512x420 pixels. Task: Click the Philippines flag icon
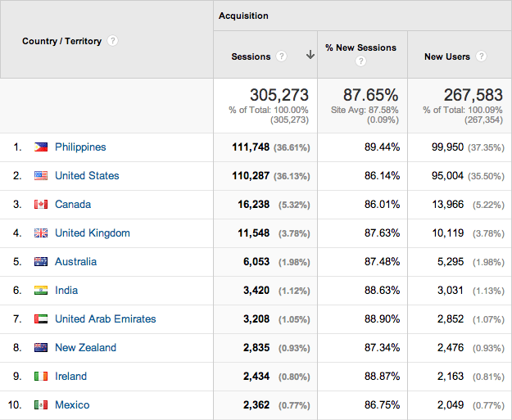(x=41, y=147)
